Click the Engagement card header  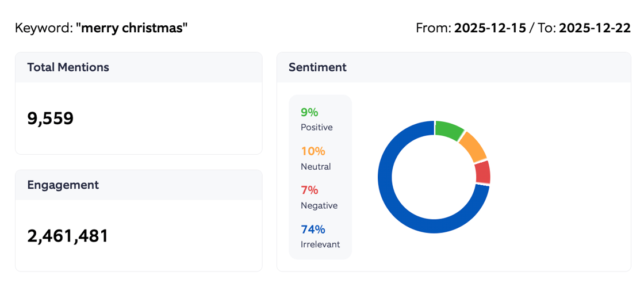pyautogui.click(x=63, y=185)
